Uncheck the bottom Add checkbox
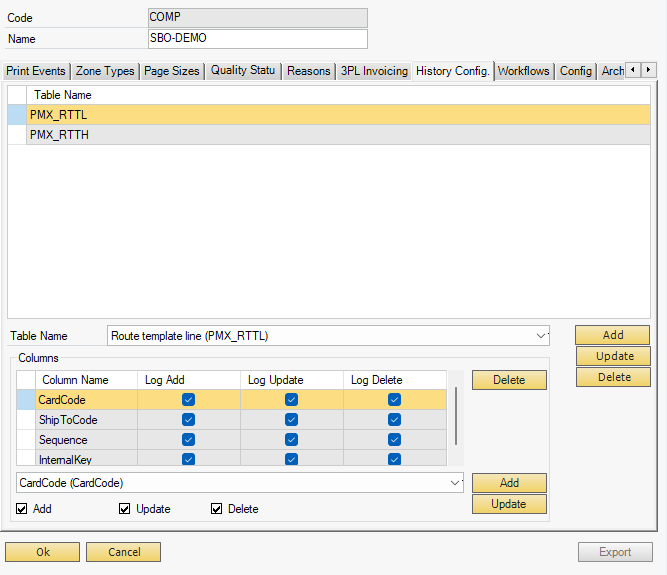Image resolution: width=667 pixels, height=575 pixels. [22, 509]
